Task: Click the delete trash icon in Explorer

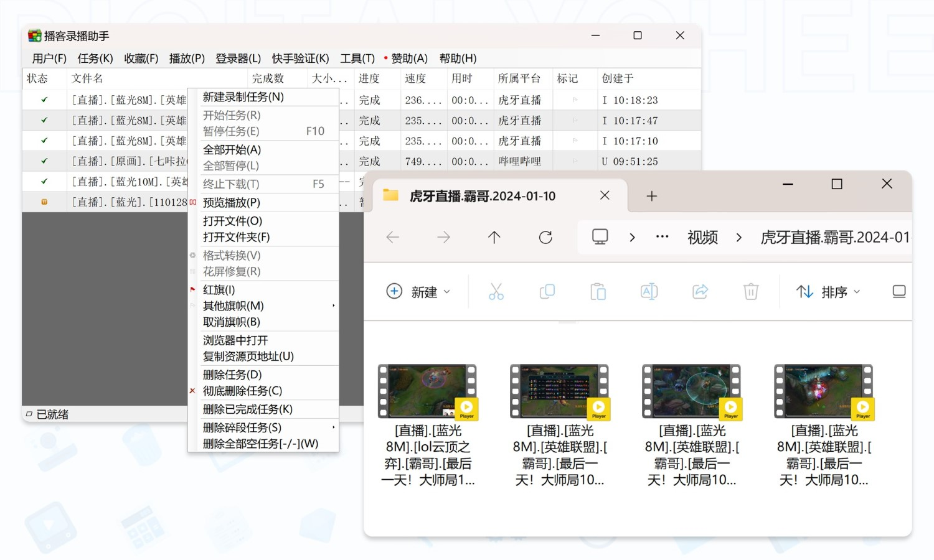Action: (751, 292)
